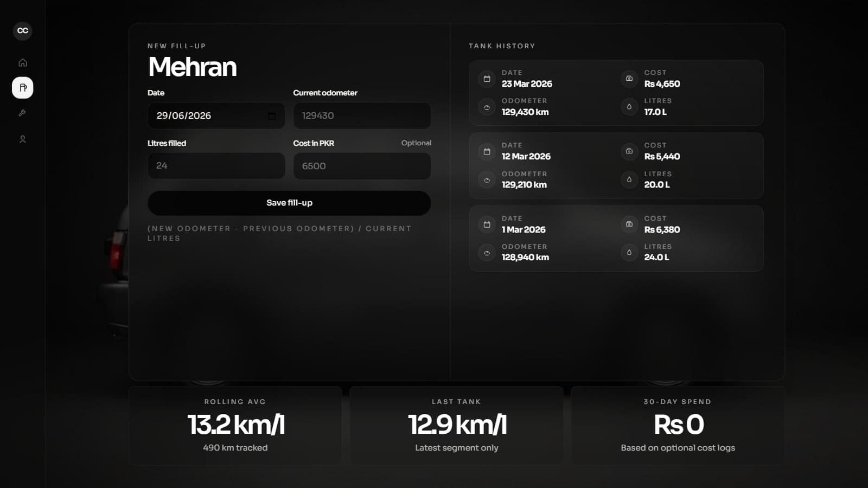Click the odometer icon beside 129,210 km

tap(487, 179)
